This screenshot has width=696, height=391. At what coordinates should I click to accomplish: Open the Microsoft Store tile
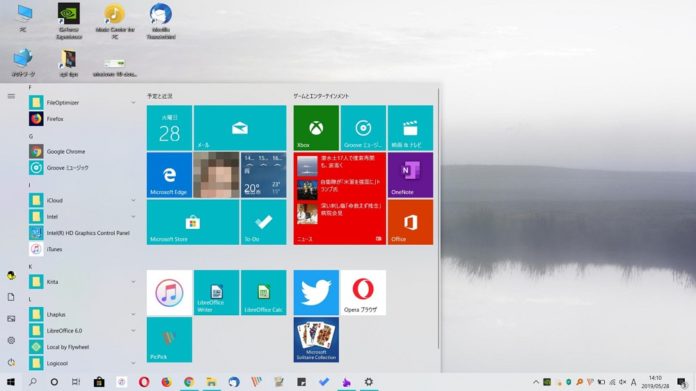click(193, 222)
